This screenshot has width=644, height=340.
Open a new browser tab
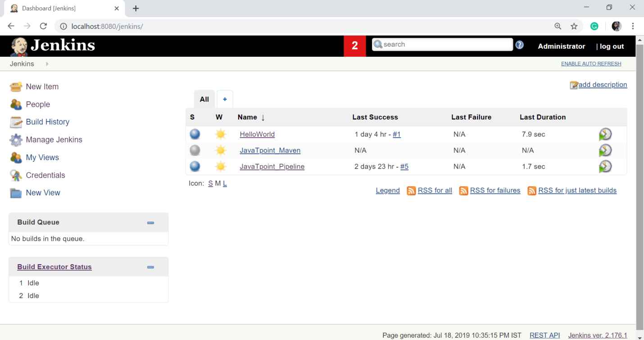[x=136, y=9]
